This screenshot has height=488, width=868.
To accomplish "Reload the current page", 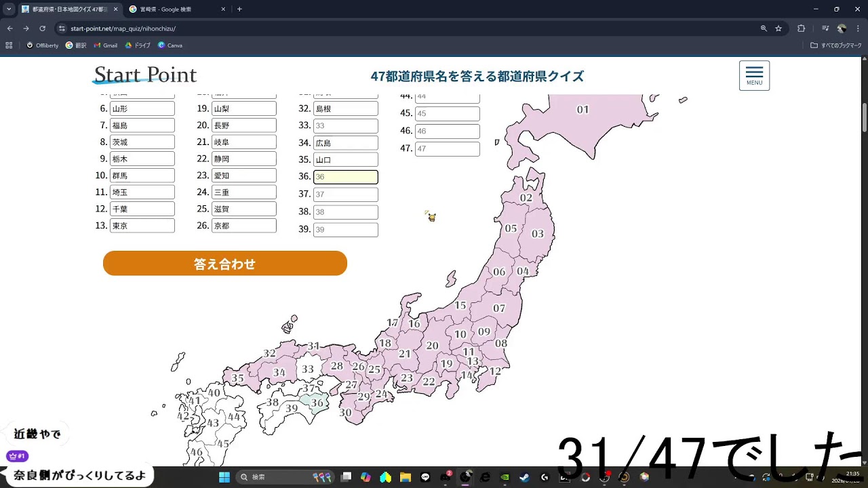I will [42, 28].
